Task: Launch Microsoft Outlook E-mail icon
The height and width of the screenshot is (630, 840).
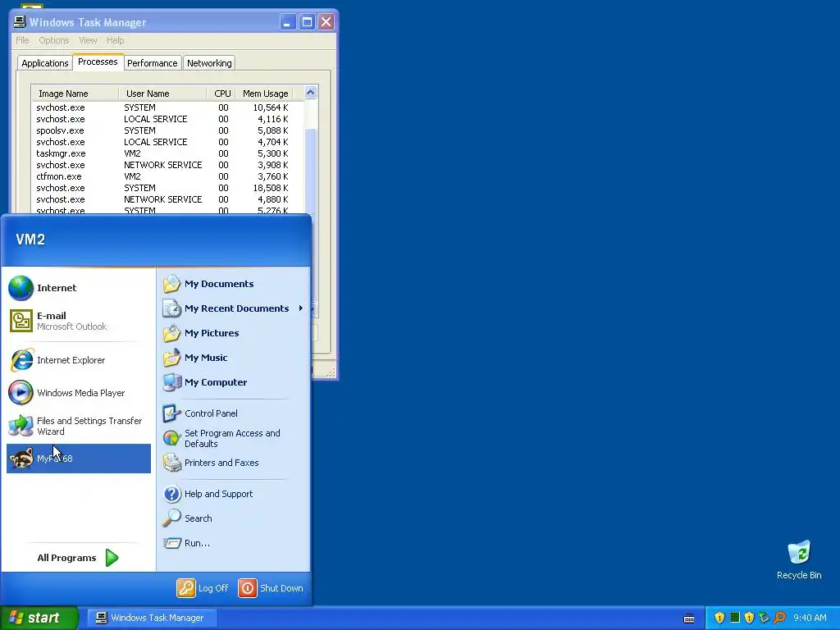Action: pos(21,321)
